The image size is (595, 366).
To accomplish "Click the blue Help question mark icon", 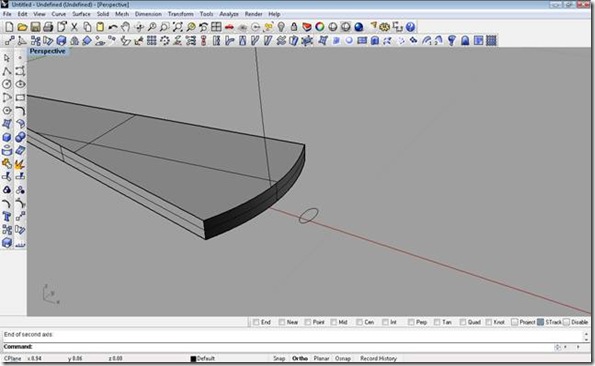I will coord(410,27).
